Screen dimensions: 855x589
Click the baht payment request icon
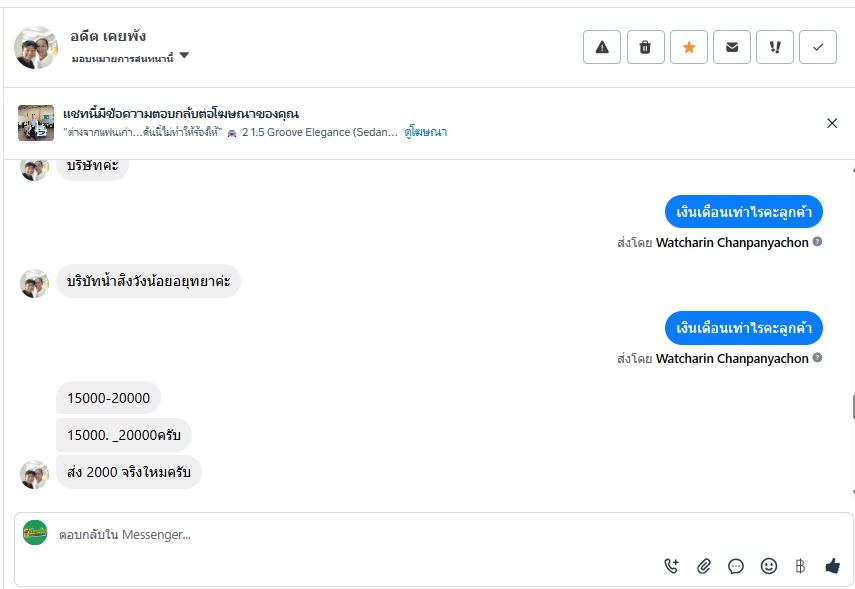click(x=800, y=566)
